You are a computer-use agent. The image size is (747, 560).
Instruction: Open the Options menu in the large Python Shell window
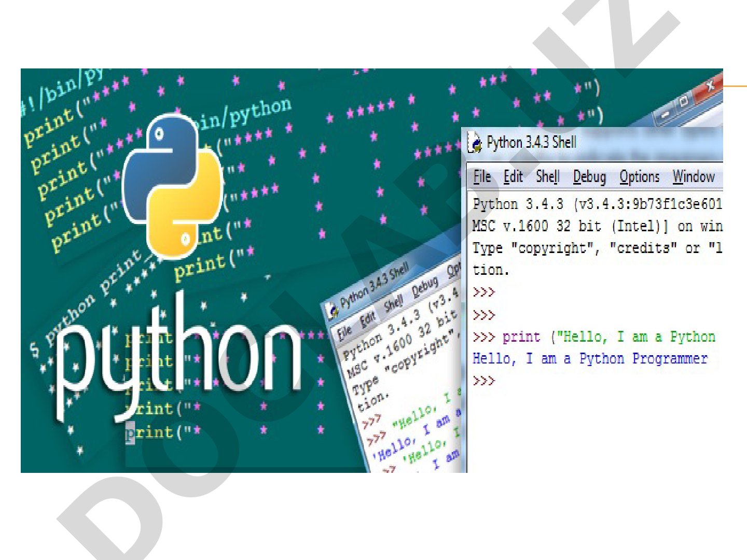click(640, 177)
